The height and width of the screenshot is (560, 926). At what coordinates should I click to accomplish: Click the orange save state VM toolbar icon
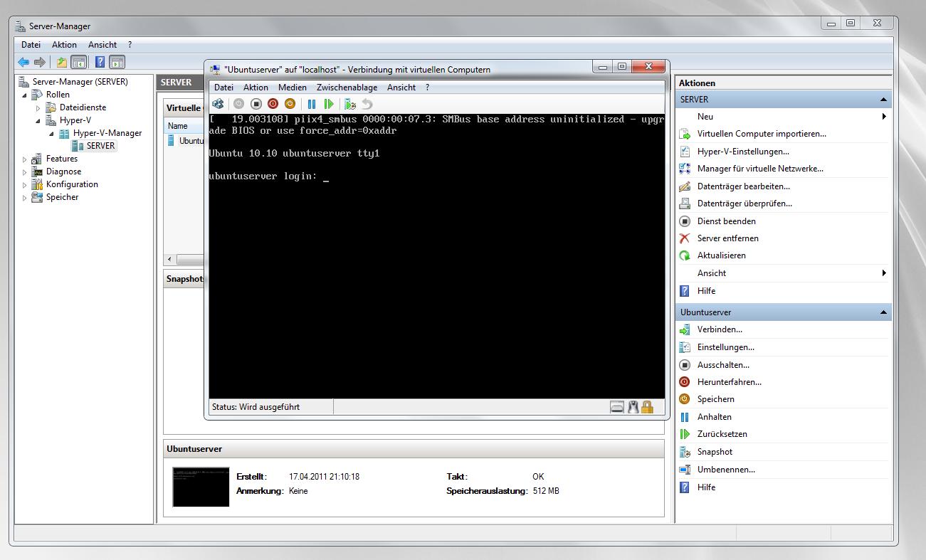point(290,104)
